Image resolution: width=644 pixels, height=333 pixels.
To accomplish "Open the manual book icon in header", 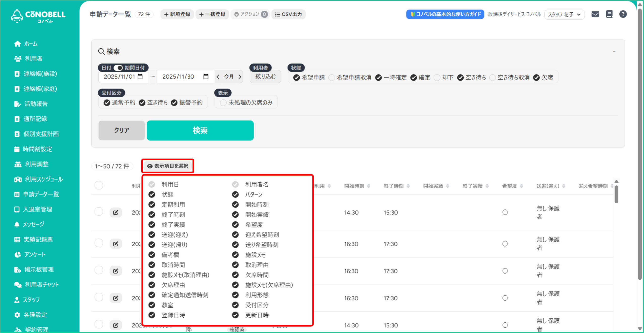I will 609,14.
